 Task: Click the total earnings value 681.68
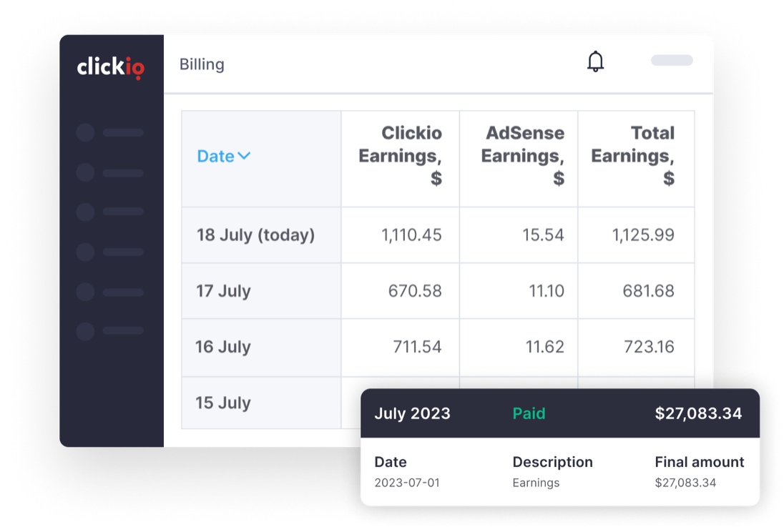click(x=649, y=291)
